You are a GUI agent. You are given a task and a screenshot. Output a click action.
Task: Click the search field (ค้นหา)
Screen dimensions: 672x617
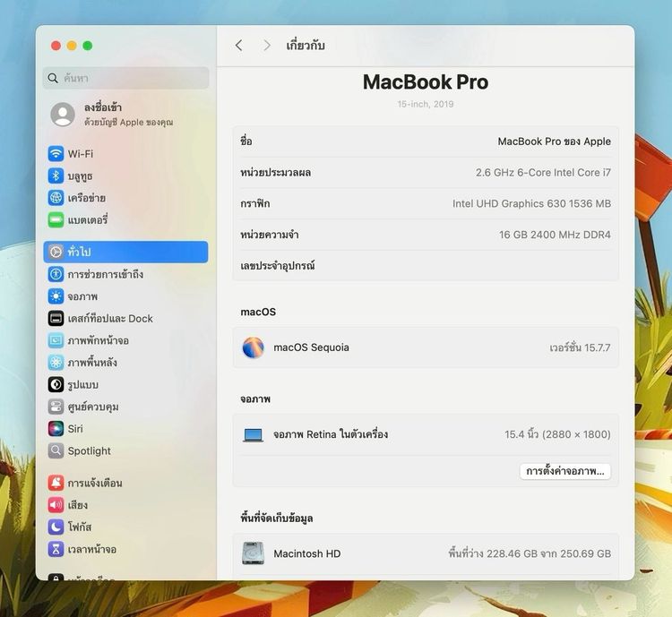click(x=126, y=78)
